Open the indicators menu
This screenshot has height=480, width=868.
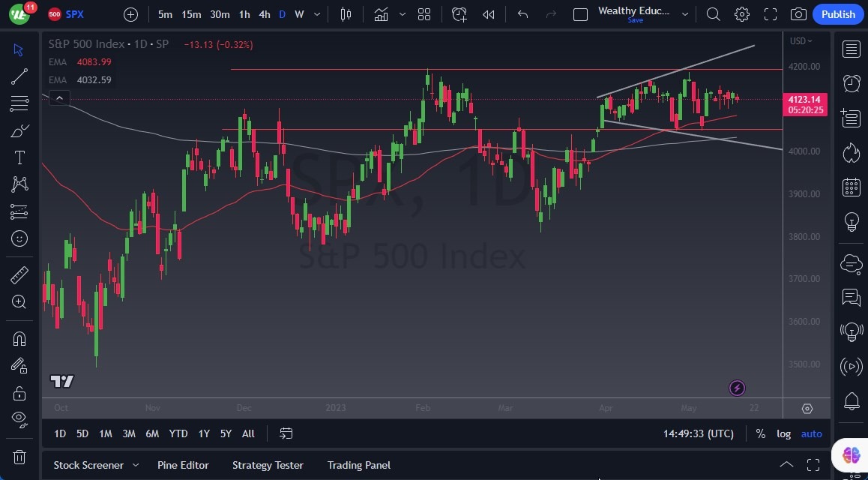click(x=381, y=14)
